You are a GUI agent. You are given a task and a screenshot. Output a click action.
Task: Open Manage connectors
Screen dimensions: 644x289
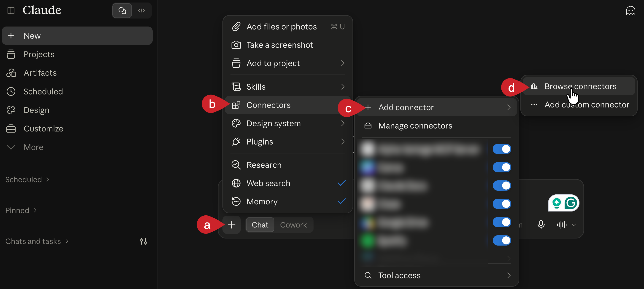pyautogui.click(x=436, y=126)
